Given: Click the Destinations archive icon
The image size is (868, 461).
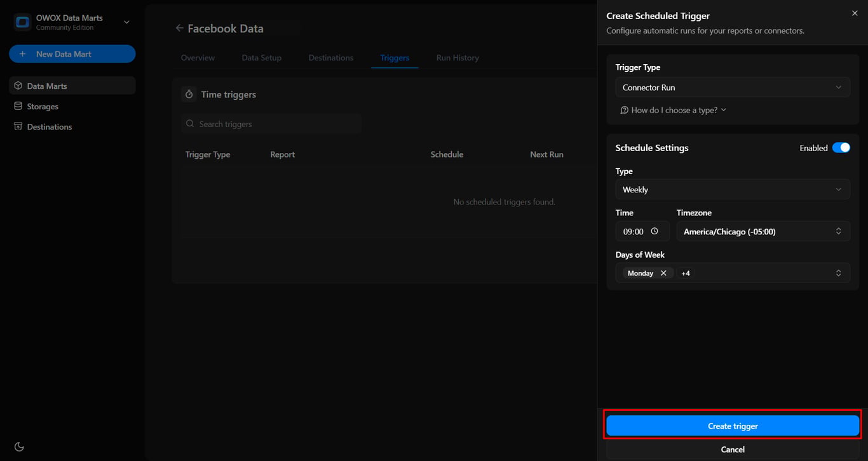Looking at the screenshot, I should [x=18, y=126].
